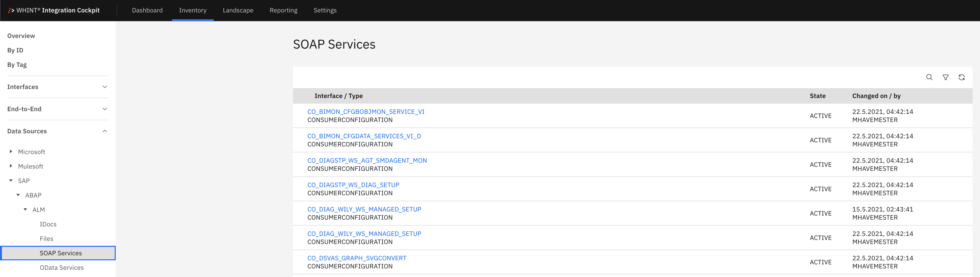The width and height of the screenshot is (980, 277).
Task: Expand the Microsoft tree node
Action: [x=11, y=151]
